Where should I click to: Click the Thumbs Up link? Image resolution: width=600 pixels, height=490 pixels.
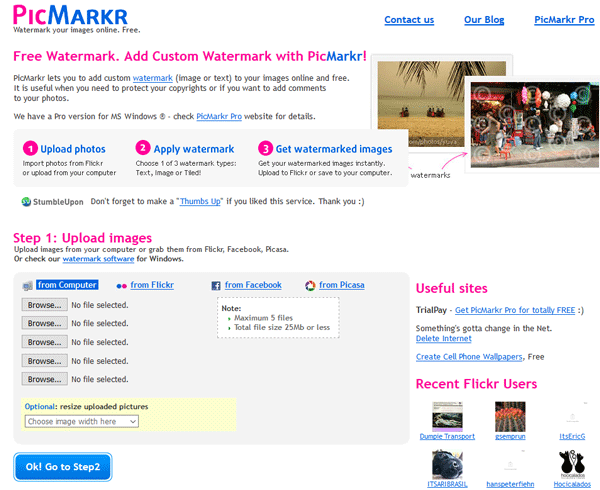(200, 201)
